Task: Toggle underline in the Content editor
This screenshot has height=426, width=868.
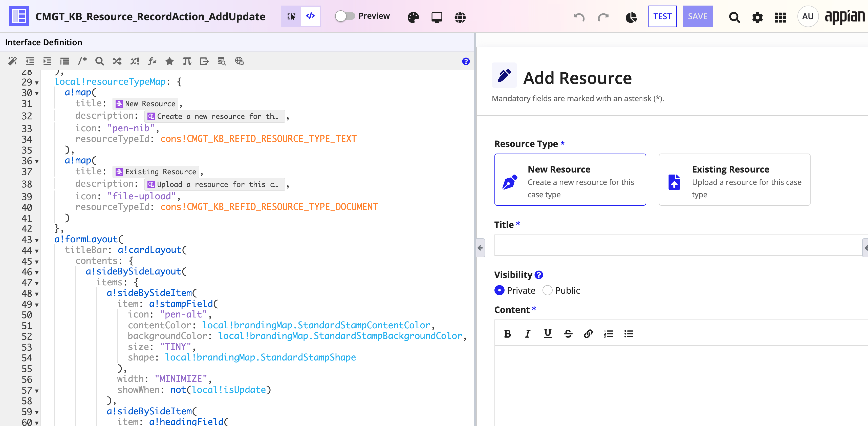Action: [x=548, y=334]
